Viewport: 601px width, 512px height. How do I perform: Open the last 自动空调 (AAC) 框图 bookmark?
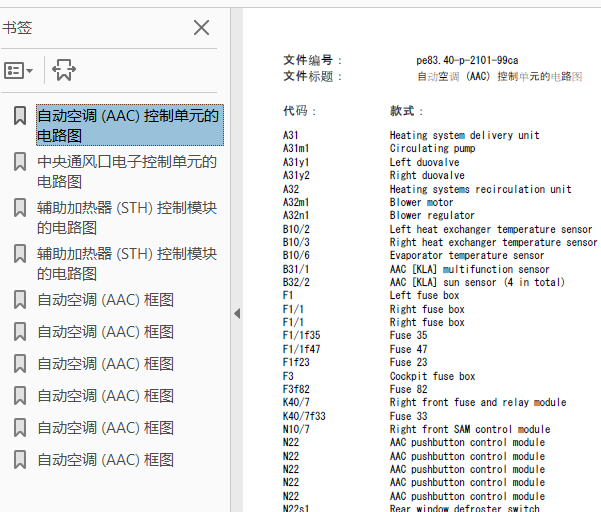[105, 459]
